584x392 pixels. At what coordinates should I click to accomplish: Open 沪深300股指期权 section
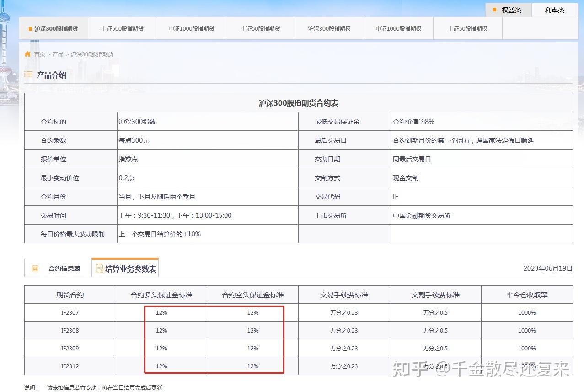click(x=329, y=28)
